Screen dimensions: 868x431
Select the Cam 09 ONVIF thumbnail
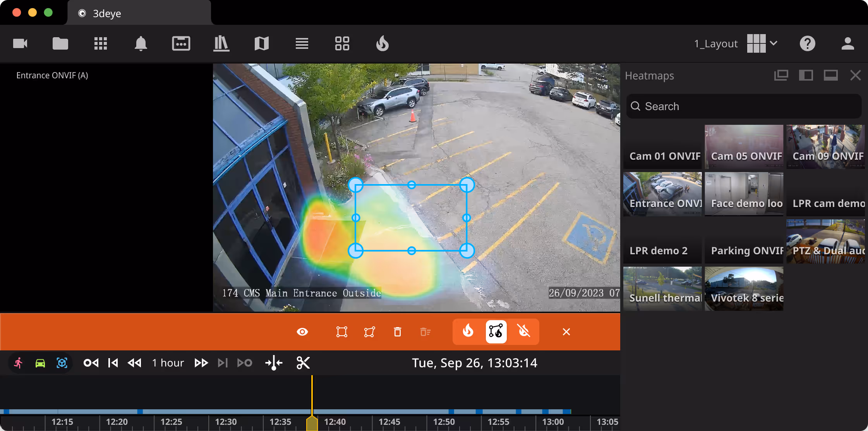pos(825,147)
